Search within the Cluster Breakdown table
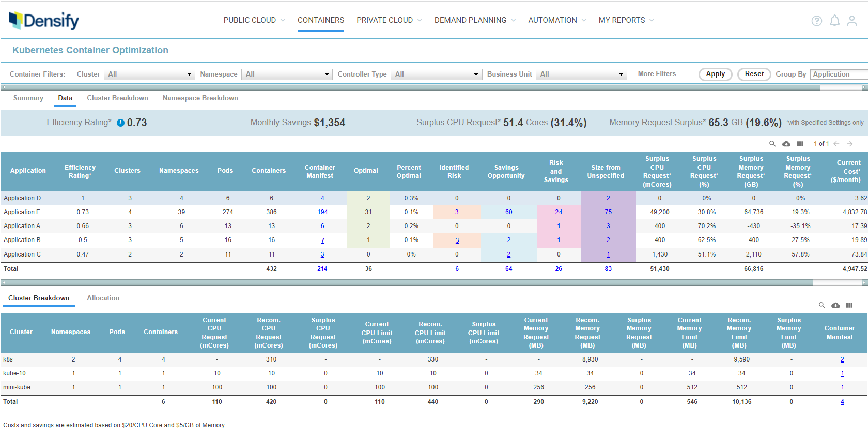Viewport: 868px width, 436px height. 822,305
